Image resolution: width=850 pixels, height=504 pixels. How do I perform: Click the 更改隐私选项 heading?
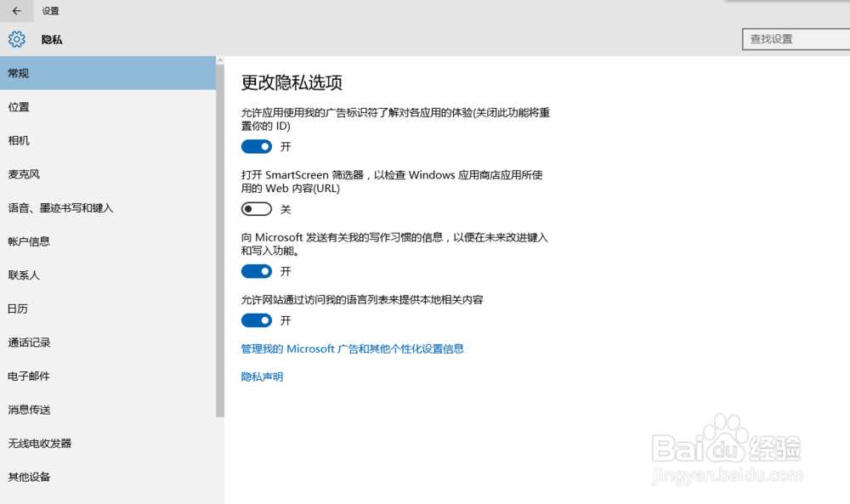pos(292,82)
